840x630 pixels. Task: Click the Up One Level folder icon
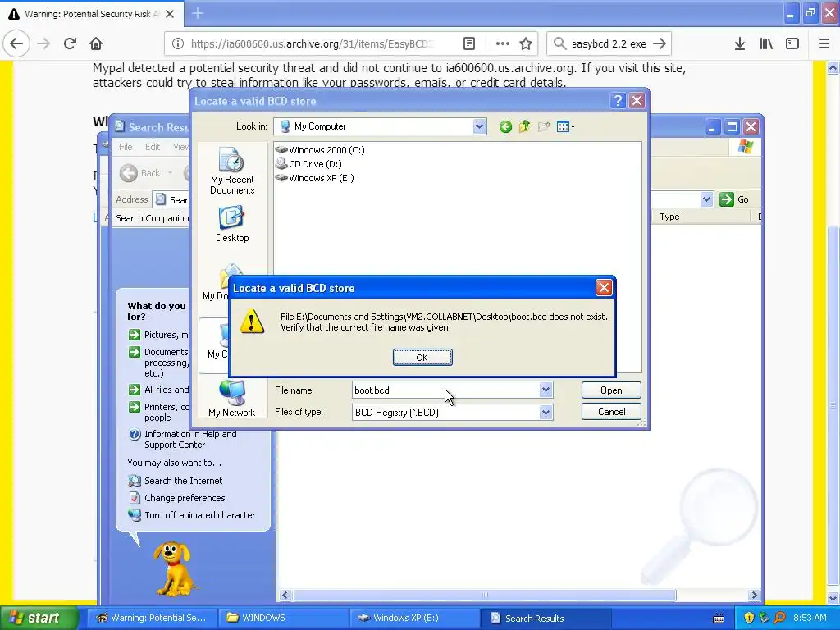524,126
